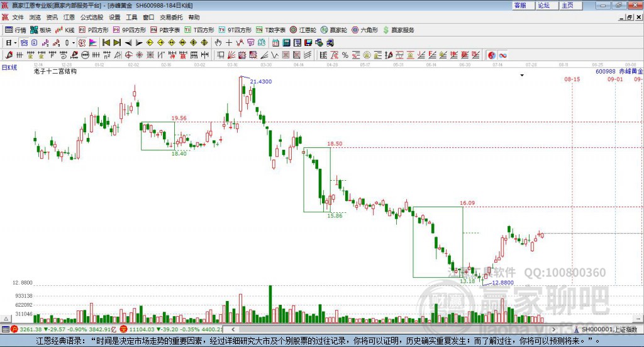Click the black left arrow icon
The image size is (644, 347).
pyautogui.click(x=128, y=43)
